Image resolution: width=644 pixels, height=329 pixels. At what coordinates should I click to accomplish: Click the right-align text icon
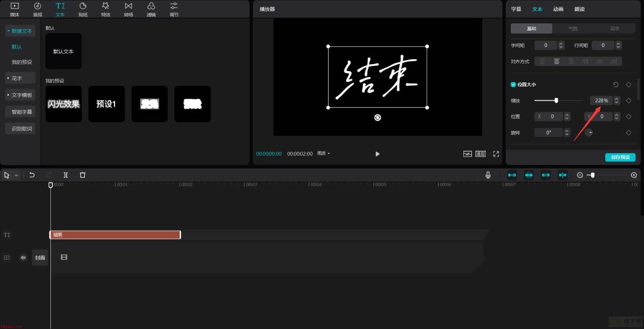click(571, 61)
